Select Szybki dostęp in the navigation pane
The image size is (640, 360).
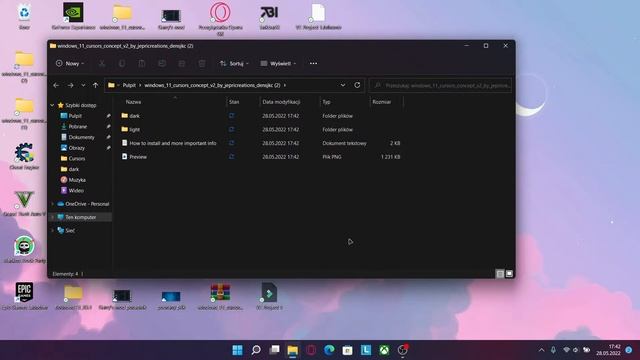pos(77,105)
